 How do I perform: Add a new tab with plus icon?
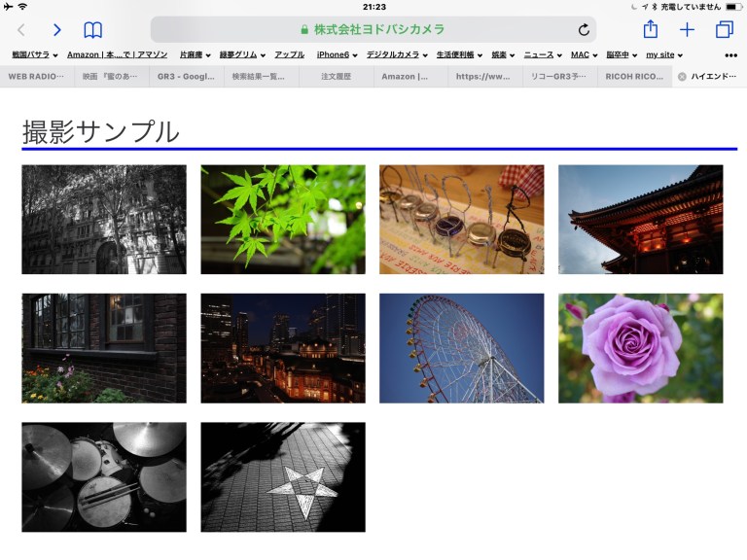point(687,30)
